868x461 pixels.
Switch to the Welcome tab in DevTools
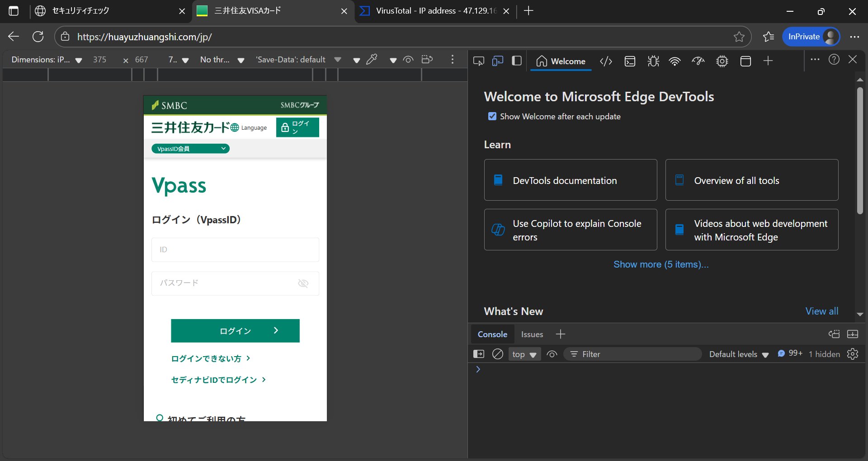click(x=561, y=61)
